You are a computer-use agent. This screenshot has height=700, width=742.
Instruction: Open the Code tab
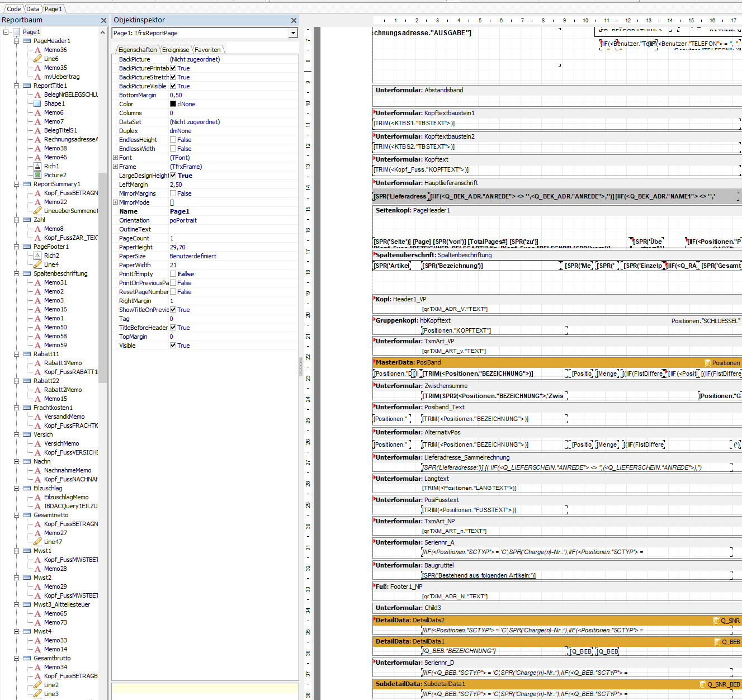[x=13, y=9]
